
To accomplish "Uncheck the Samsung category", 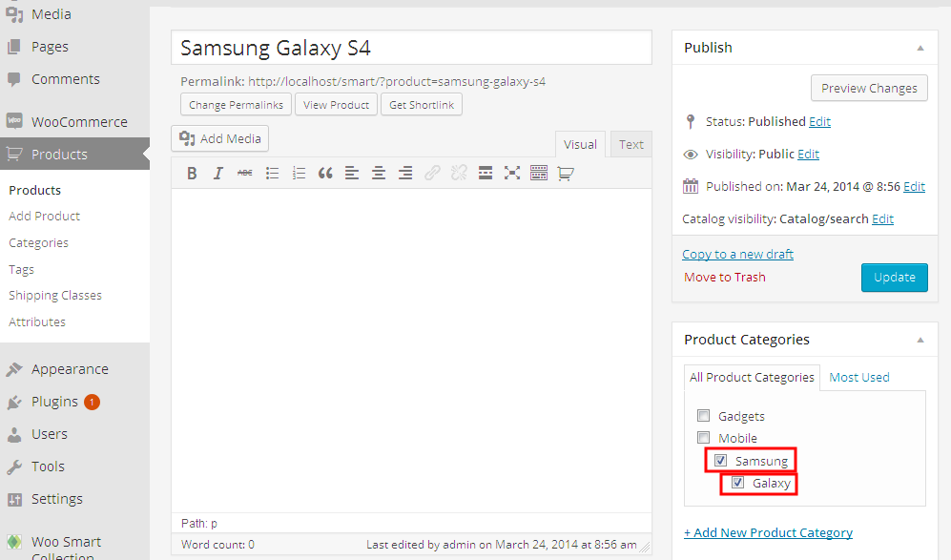I will click(x=720, y=461).
